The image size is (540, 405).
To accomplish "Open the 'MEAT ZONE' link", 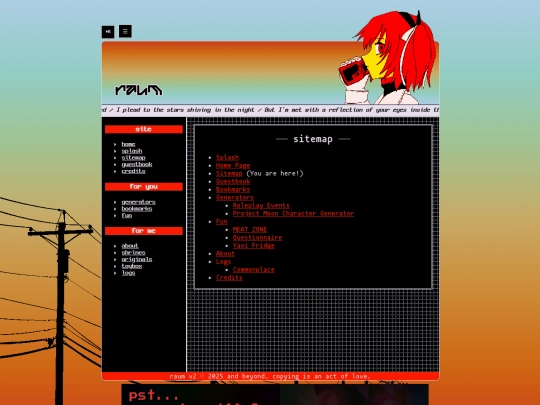I will point(250,229).
